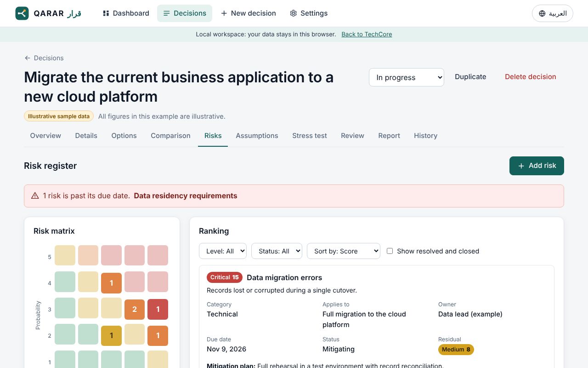Image resolution: width=588 pixels, height=368 pixels.
Task: Switch to the Options tab
Action: 124,136
